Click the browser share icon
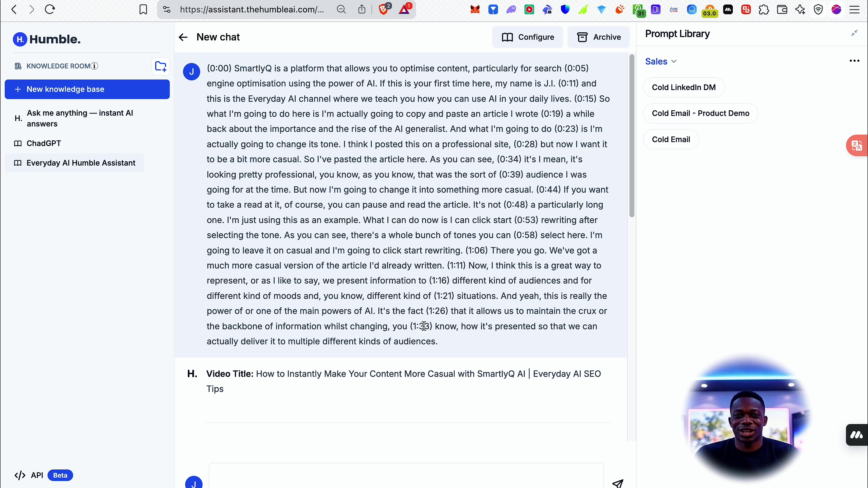This screenshot has width=868, height=488. tap(362, 9)
